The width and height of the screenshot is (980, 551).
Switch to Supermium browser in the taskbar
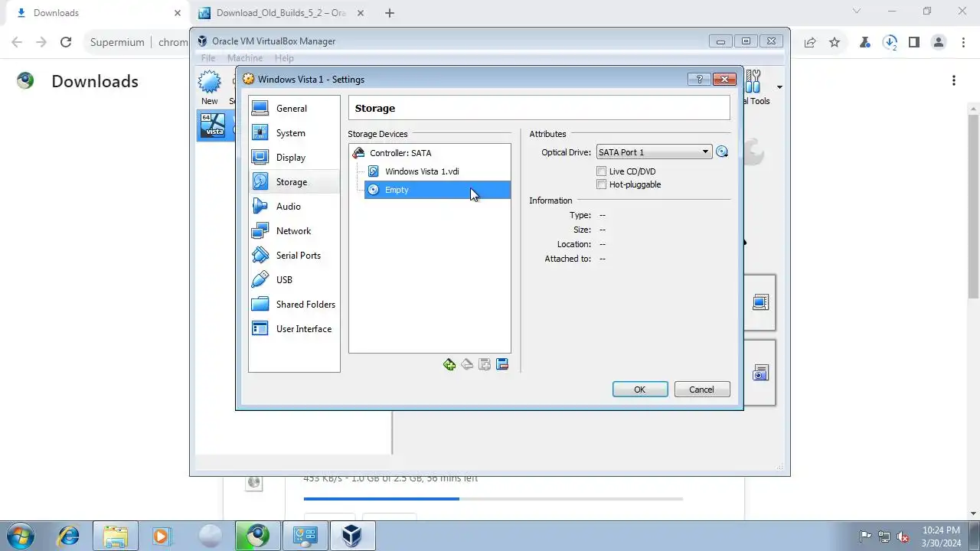(x=257, y=536)
